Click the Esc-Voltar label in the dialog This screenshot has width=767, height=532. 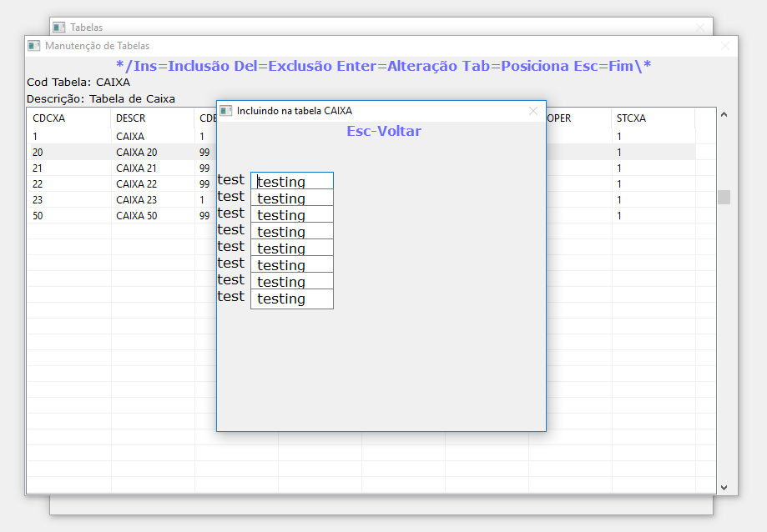(x=384, y=131)
